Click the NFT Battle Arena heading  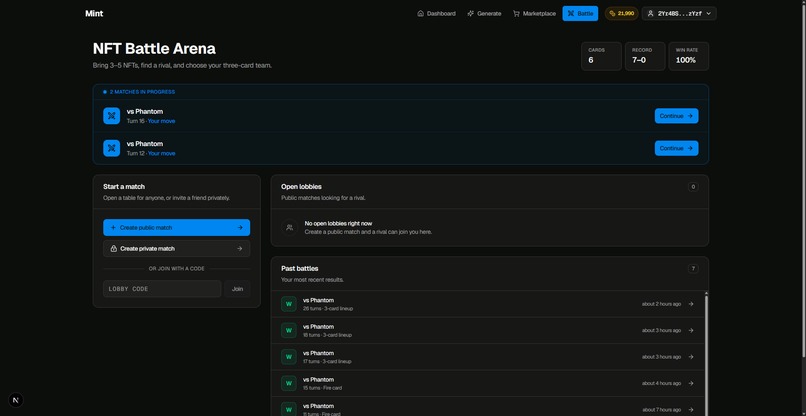tap(154, 49)
